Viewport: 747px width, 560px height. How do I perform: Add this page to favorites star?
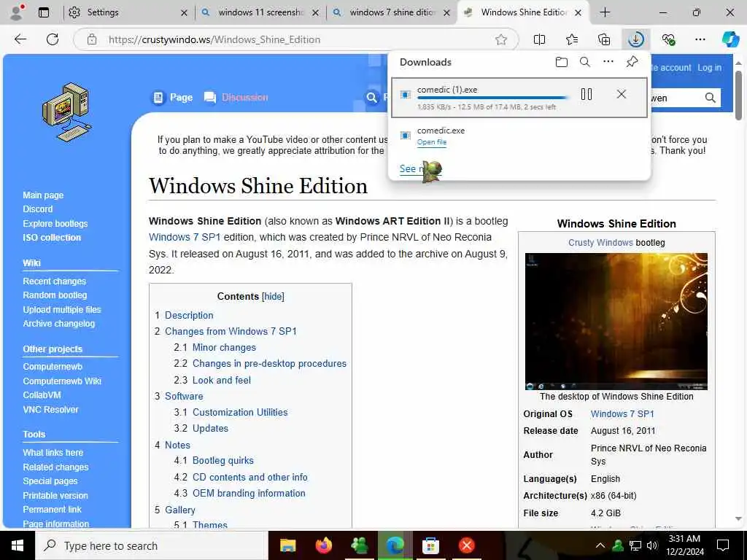coord(500,39)
